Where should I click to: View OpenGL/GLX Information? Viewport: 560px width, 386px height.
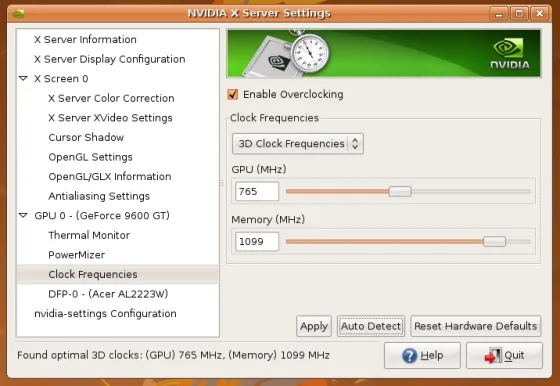110,176
